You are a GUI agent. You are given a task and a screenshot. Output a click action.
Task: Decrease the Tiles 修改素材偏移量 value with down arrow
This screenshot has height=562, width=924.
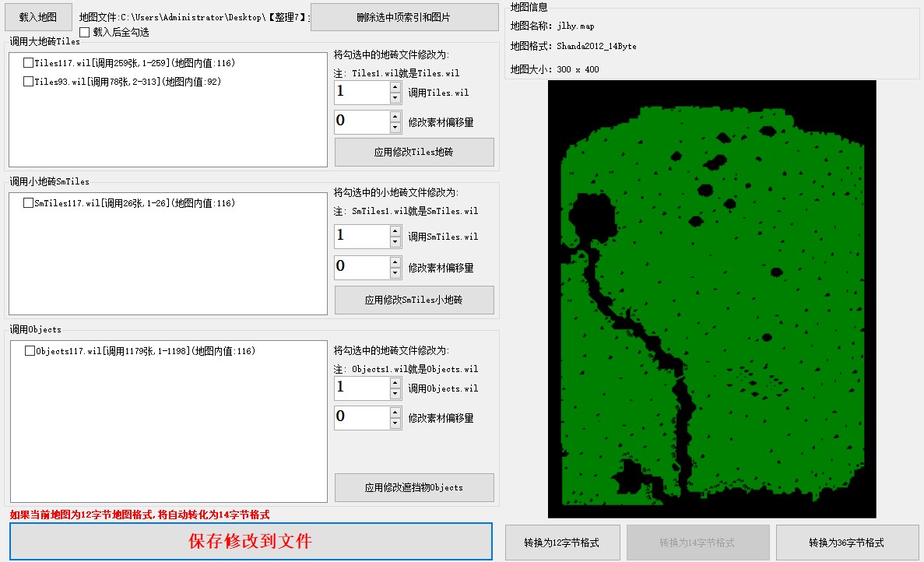[x=395, y=128]
